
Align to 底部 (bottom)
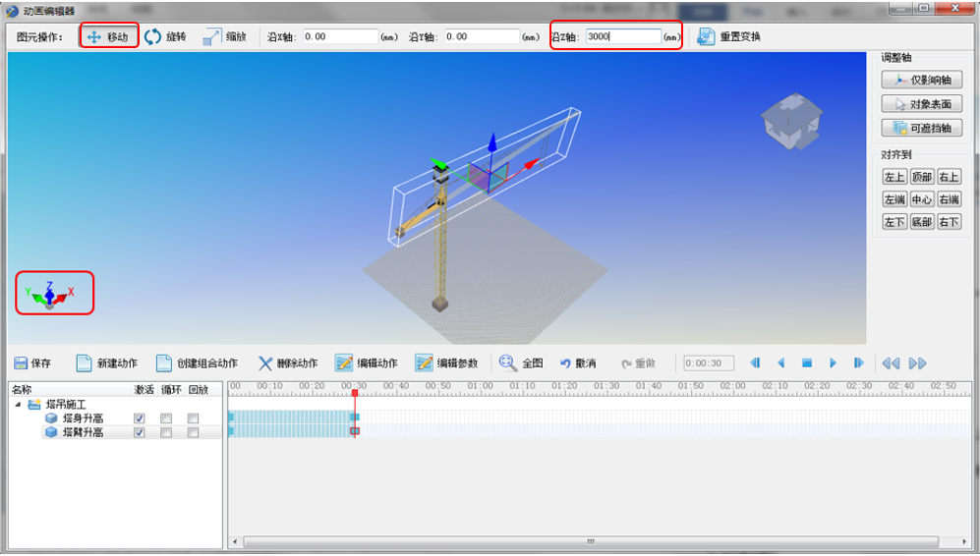tap(922, 222)
